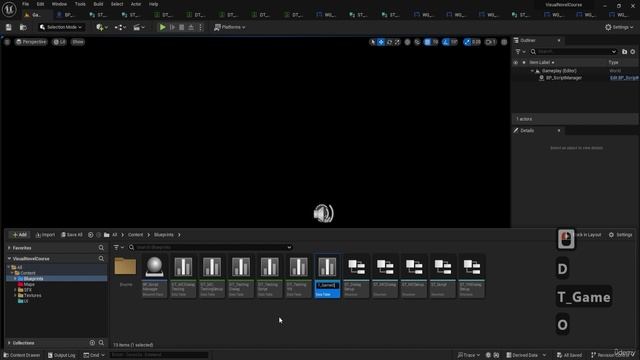
Task: Select the Maps folder in the tree
Action: [29, 284]
